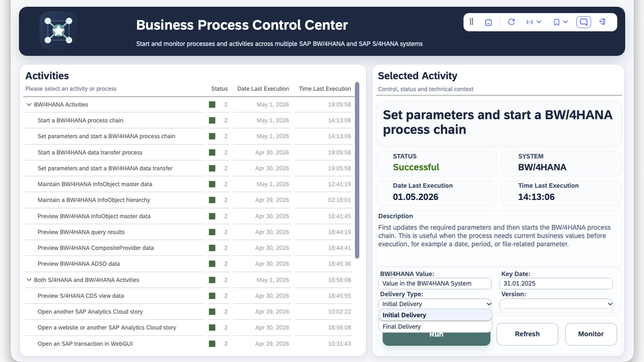Click the 14:13:06 time value in Selected Activity
Viewport: 644px width, 362px height.
(x=536, y=197)
